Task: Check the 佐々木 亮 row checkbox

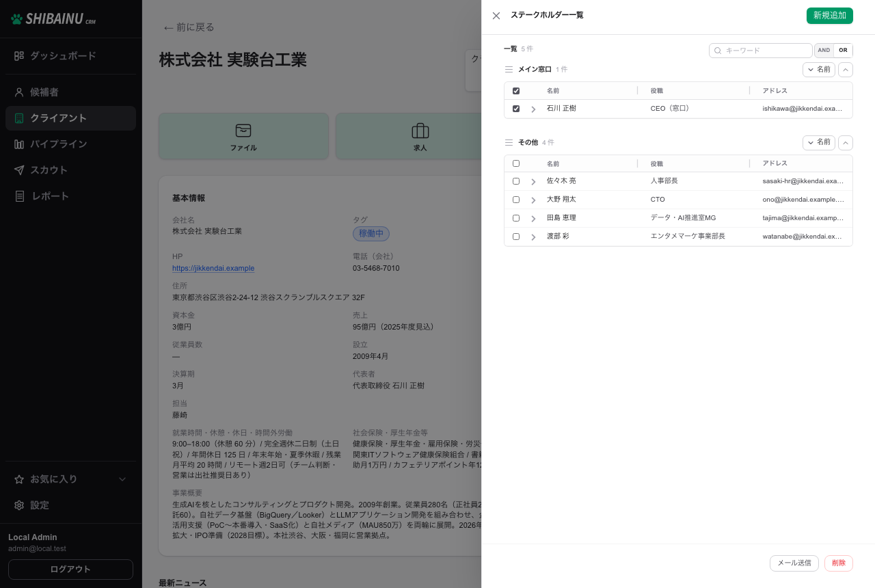Action: coord(516,181)
